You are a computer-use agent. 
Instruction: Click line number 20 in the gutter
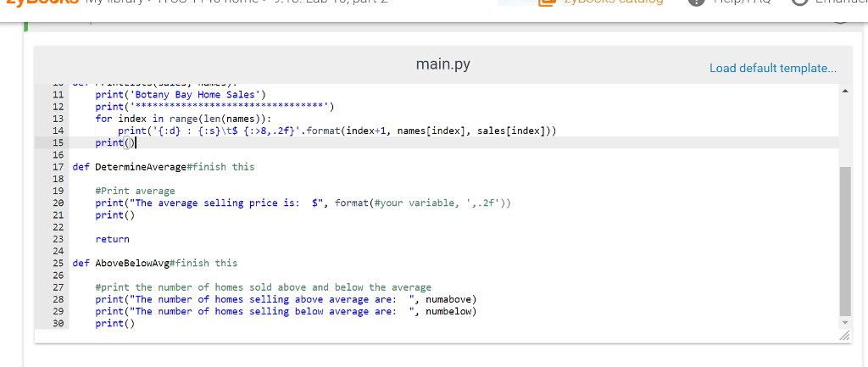[x=58, y=203]
